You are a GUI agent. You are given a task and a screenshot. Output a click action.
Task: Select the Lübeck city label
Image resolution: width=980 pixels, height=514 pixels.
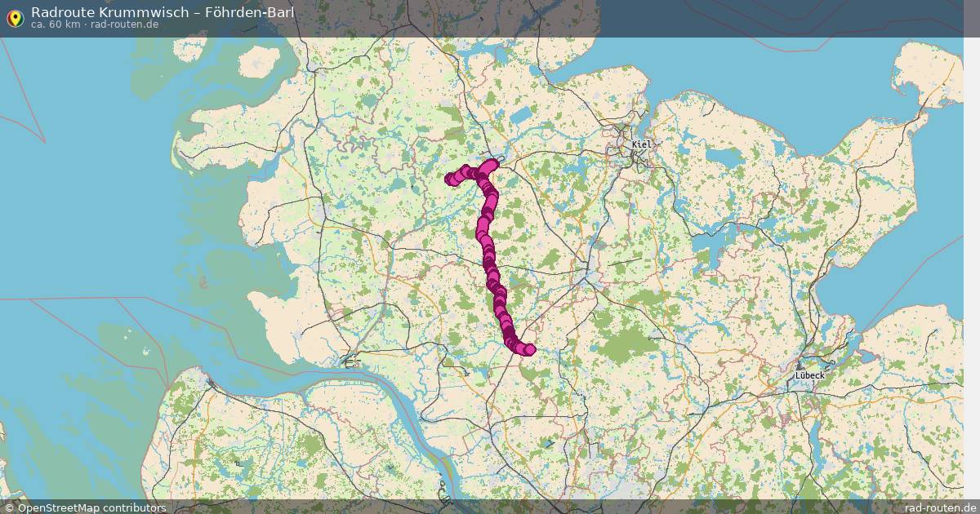coord(809,375)
